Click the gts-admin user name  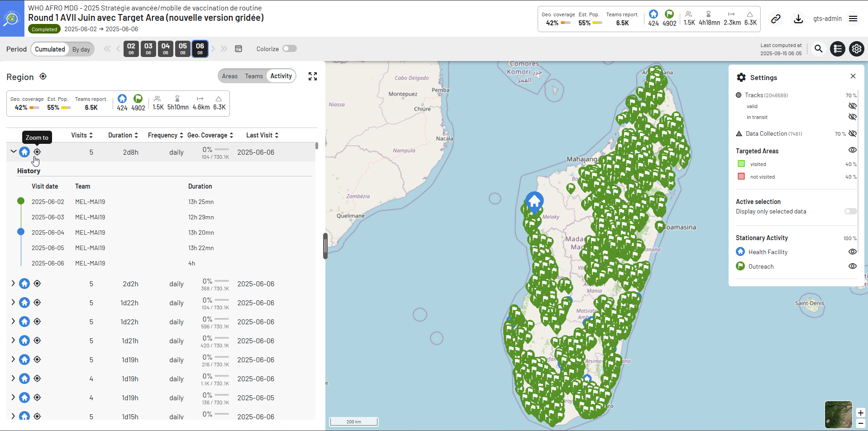827,19
